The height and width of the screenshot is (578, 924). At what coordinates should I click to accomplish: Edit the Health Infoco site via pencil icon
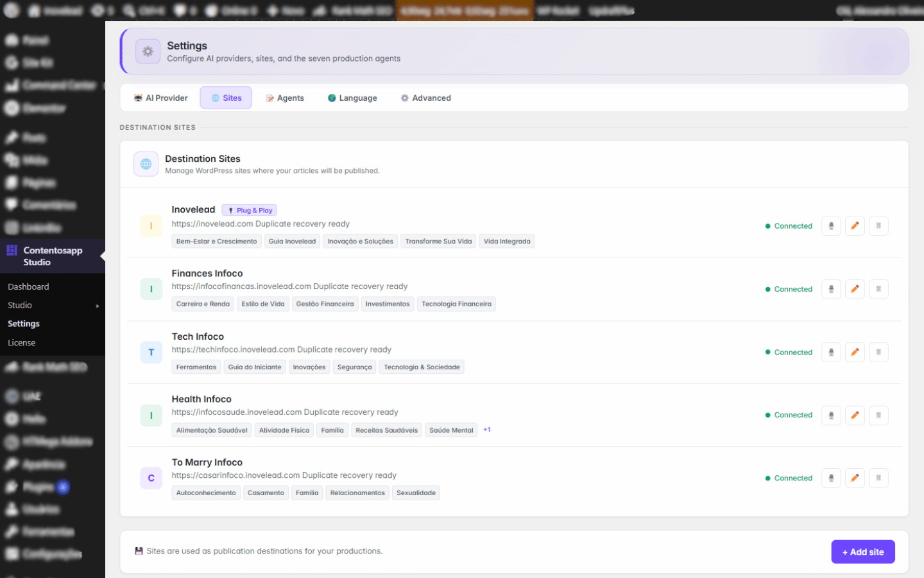[855, 415]
